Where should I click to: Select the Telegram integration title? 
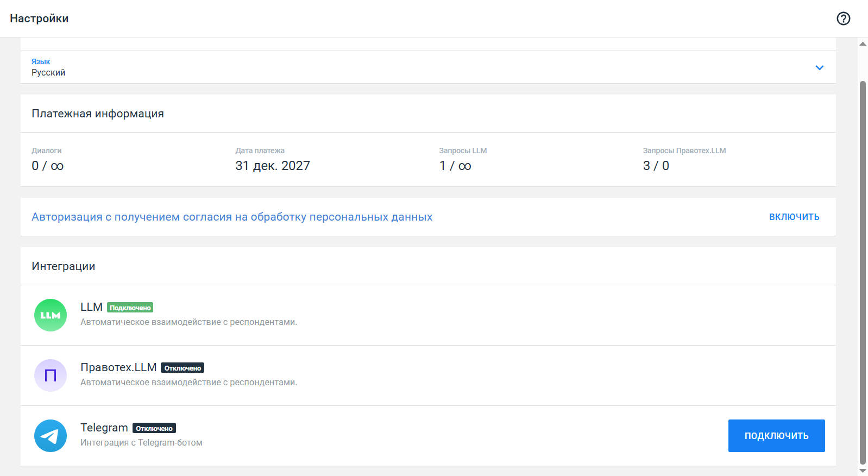104,428
